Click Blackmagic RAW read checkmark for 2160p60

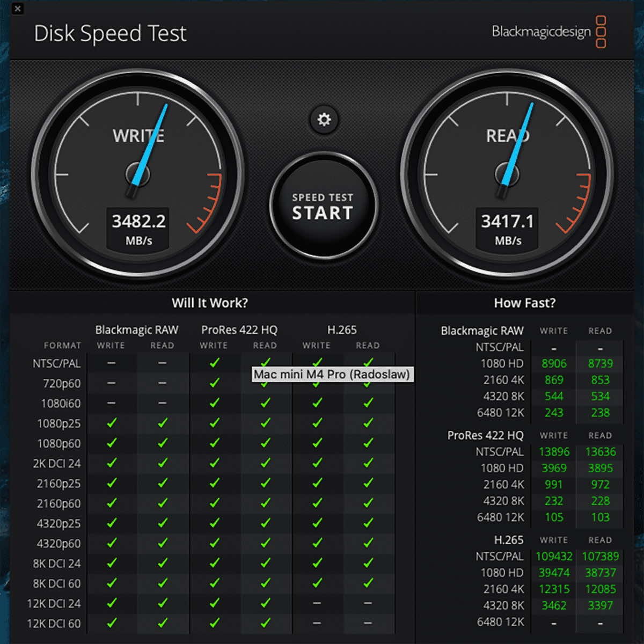pyautogui.click(x=162, y=503)
